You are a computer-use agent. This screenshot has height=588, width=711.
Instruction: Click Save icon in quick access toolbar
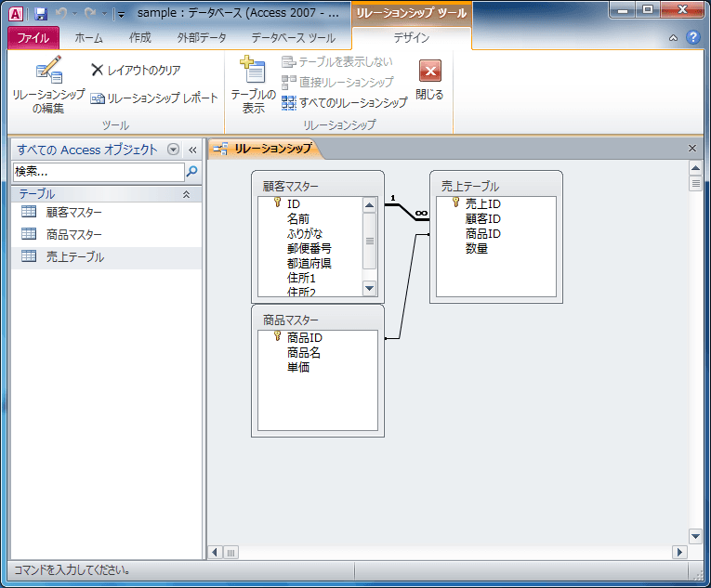pyautogui.click(x=41, y=14)
